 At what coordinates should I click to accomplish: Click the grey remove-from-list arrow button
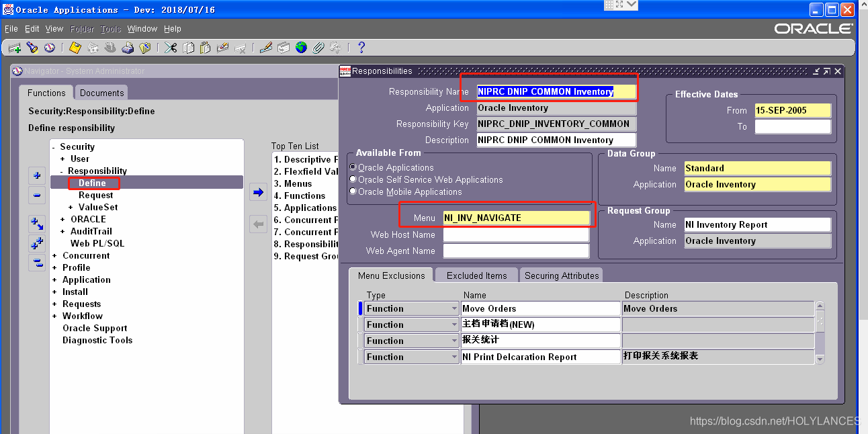[258, 224]
